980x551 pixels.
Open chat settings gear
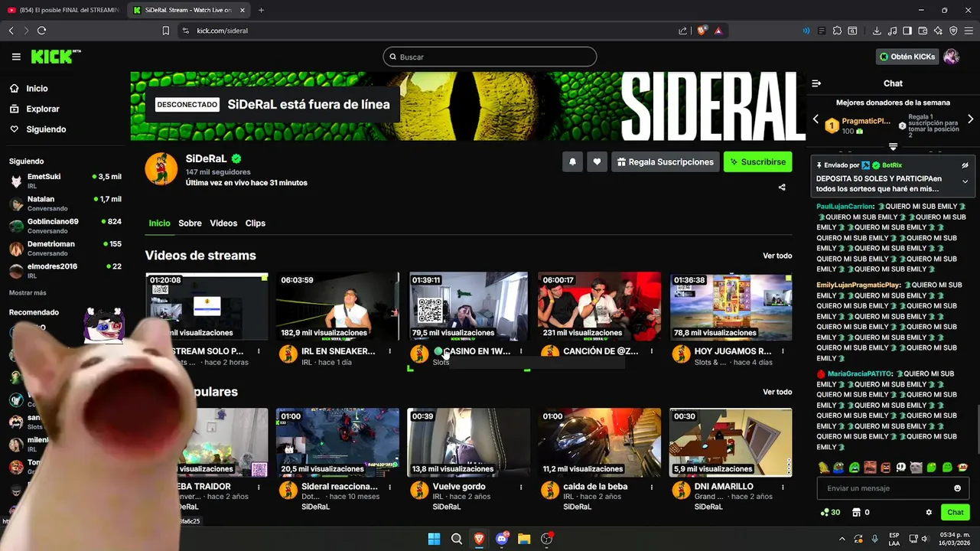tap(929, 513)
